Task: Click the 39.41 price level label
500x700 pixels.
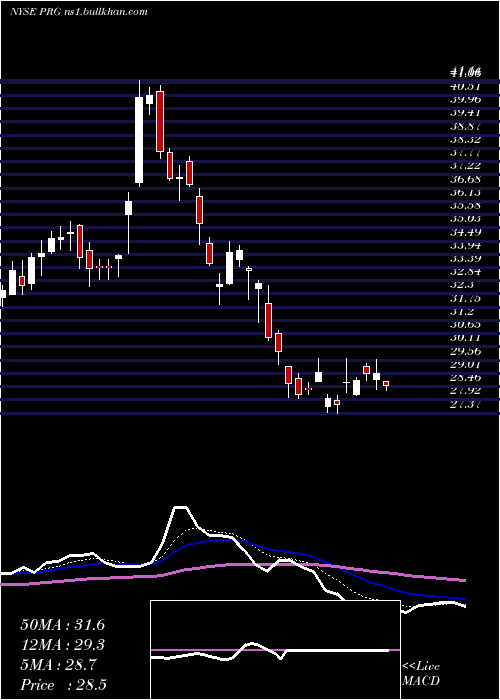Action: (464, 112)
